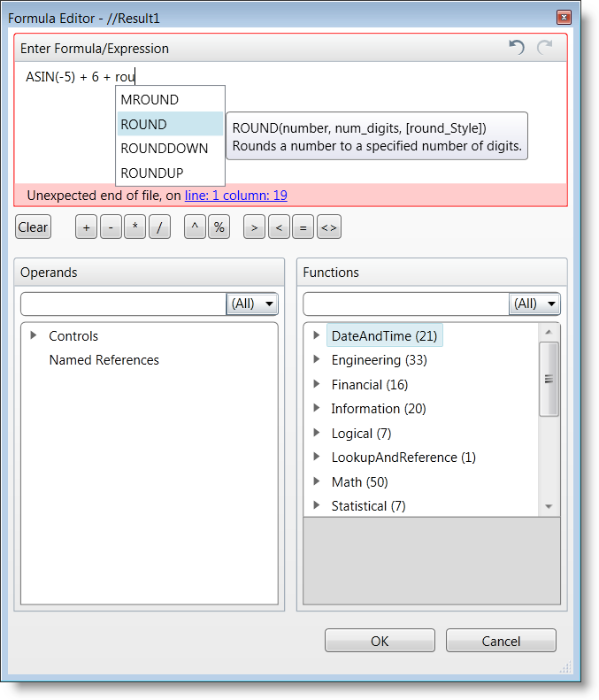Click the Functions list scrollbar thumb
This screenshot has width=599, height=700.
(549, 379)
